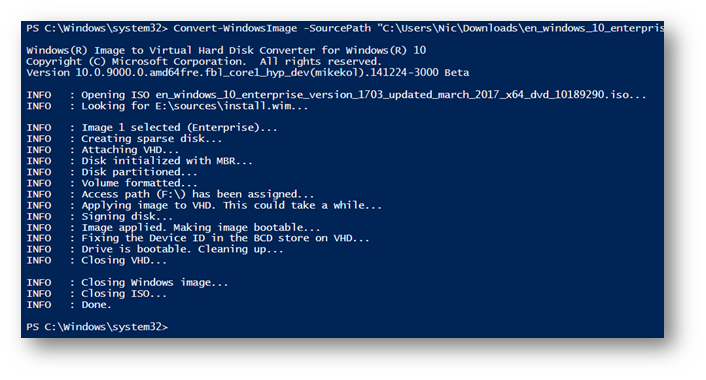Viewport: 706px width, 380px height.
Task: Click the 'Disk initialized with MBR' line
Action: (x=139, y=161)
